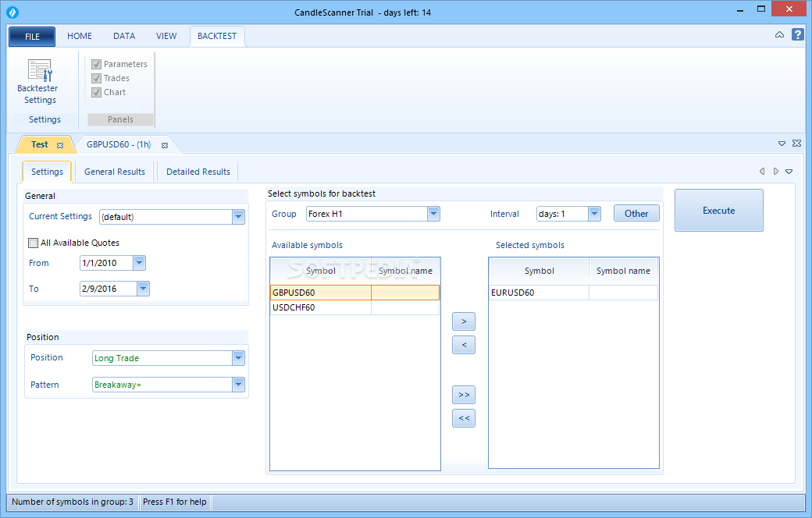Expand the Pattern Breakaway+ dropdown
The width and height of the screenshot is (812, 518).
coord(238,385)
